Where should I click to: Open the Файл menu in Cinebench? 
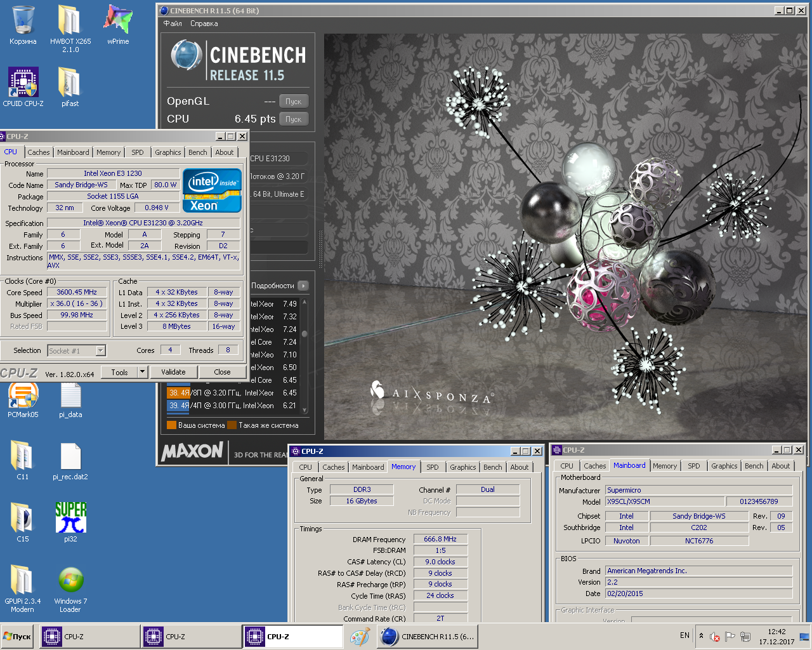click(173, 23)
